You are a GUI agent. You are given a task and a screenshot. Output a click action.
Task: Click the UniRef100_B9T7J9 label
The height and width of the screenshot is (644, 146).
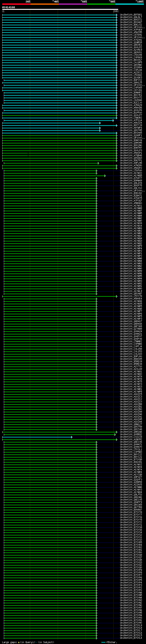131,125
